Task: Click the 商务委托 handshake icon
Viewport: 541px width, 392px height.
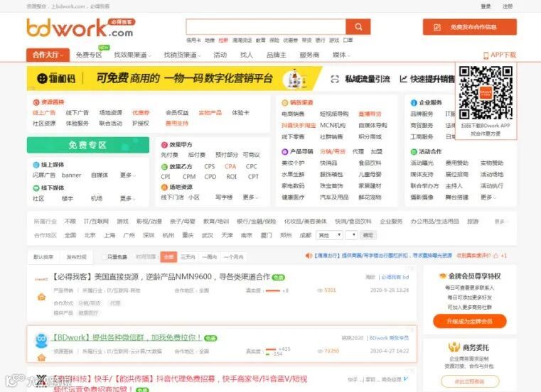Action: (x=454, y=347)
